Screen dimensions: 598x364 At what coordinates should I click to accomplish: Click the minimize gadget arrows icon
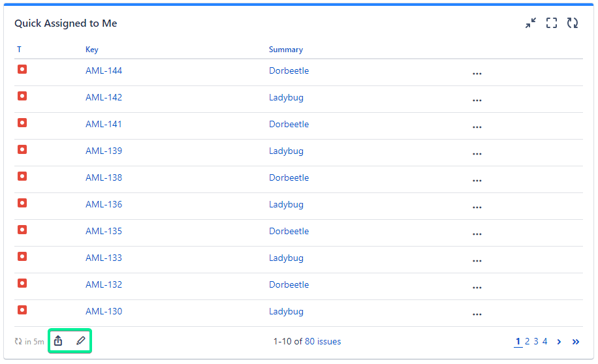tap(531, 23)
